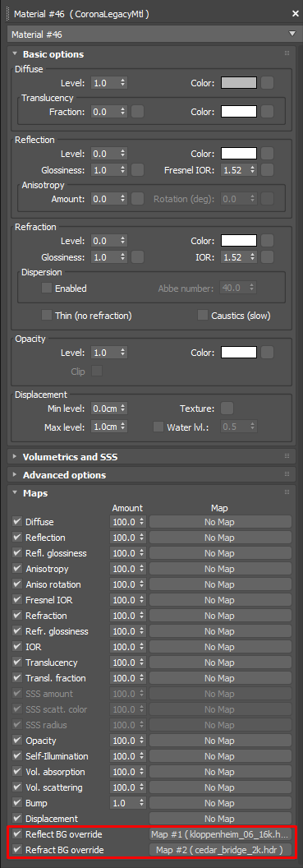303x868 pixels.
Task: Open Map #1 kloppenheim HDR button
Action: [220, 834]
